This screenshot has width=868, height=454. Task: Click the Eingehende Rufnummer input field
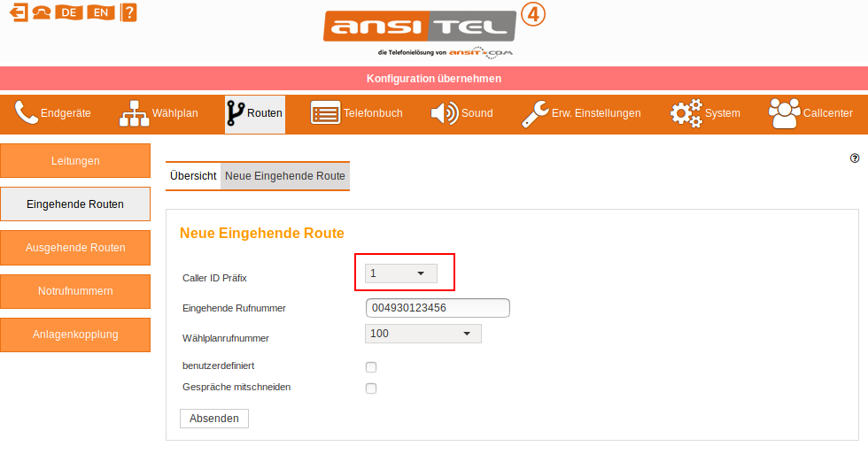[x=438, y=308]
